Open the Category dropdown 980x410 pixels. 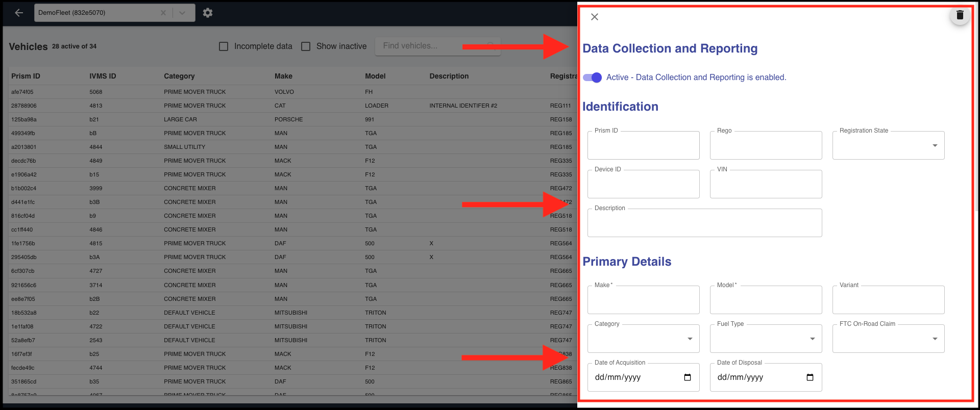click(690, 339)
